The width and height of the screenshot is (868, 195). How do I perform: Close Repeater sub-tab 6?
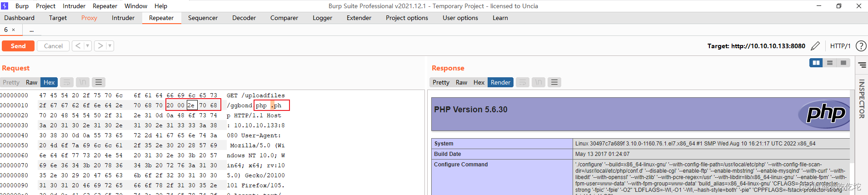(14, 30)
